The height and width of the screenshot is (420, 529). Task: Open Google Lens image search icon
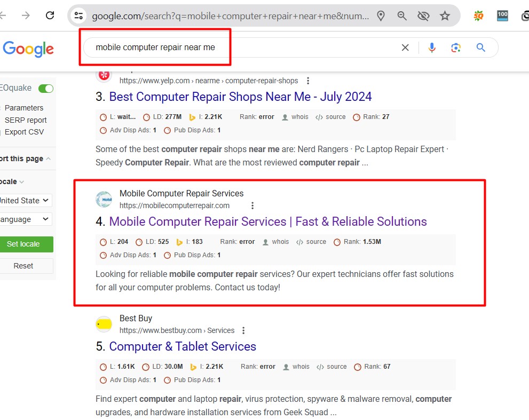(x=456, y=47)
